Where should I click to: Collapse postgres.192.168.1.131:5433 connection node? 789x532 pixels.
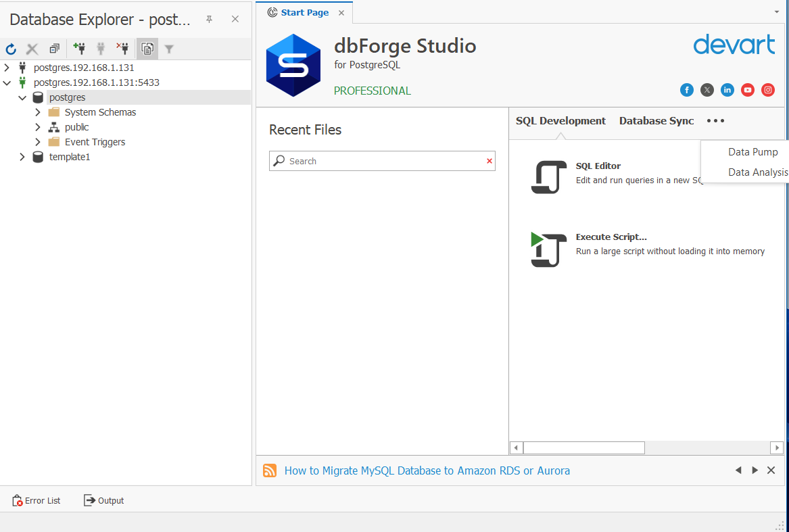pos(7,82)
